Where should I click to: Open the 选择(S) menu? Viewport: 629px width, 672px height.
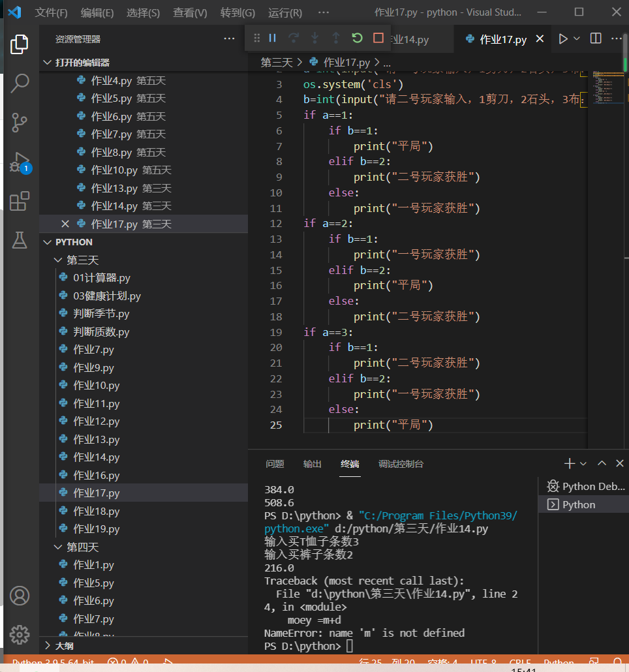(143, 13)
